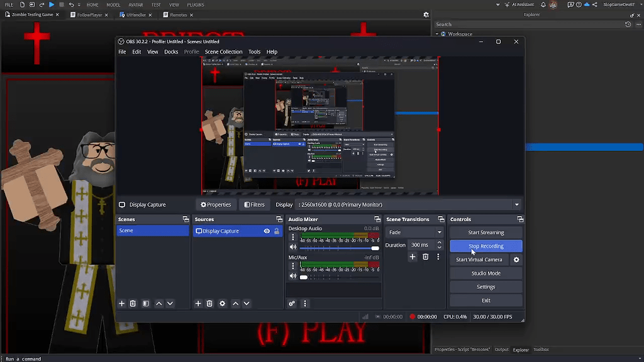This screenshot has height=362, width=644.
Task: Open the Display monitor selection dropdown
Action: coord(516,204)
